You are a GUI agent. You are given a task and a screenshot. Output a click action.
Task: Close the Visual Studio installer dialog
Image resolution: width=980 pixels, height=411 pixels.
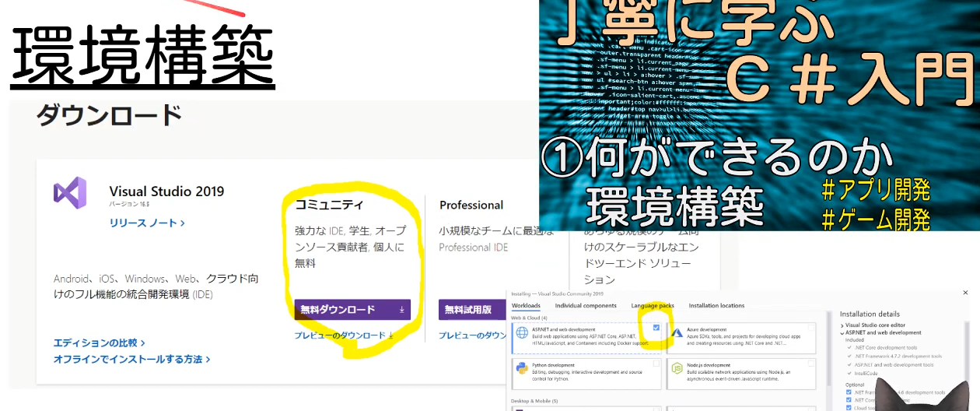click(x=966, y=293)
